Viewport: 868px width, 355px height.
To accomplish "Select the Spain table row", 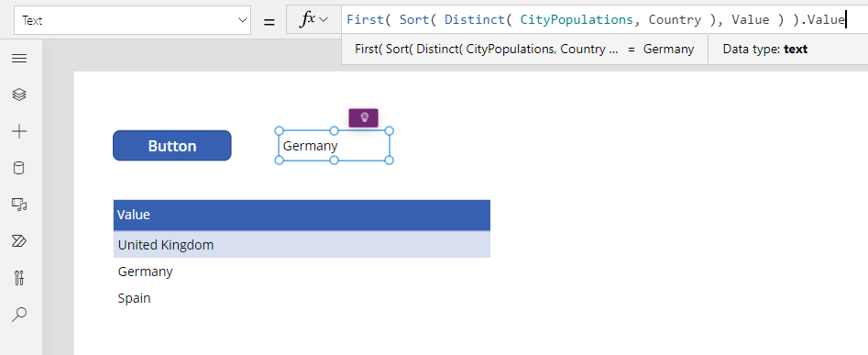I will point(302,298).
